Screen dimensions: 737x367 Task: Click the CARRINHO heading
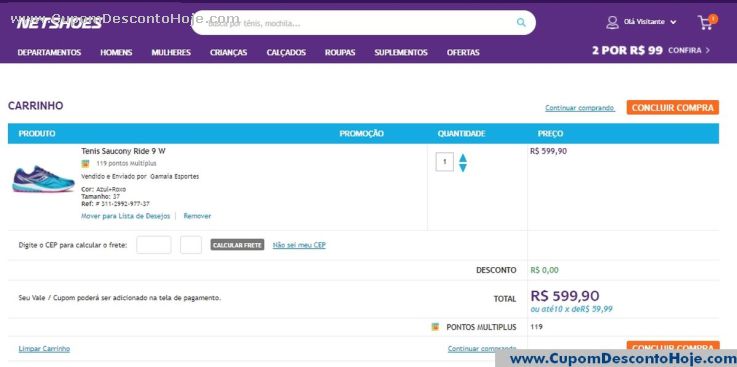[36, 106]
